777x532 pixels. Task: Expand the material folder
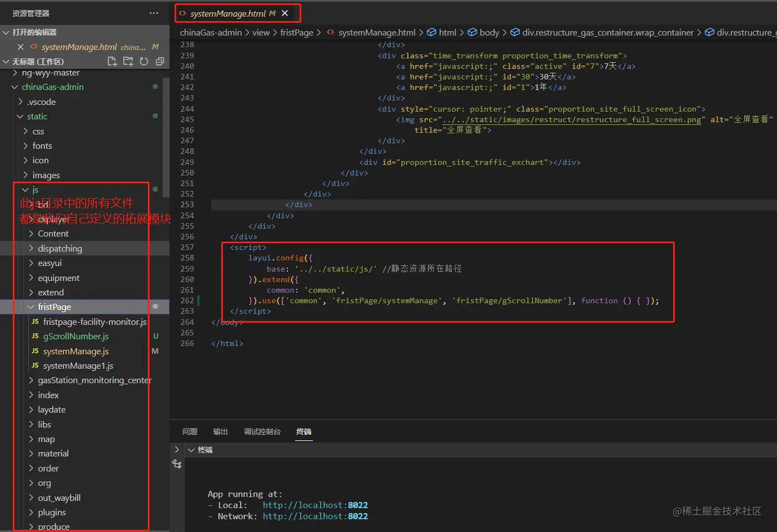31,454
